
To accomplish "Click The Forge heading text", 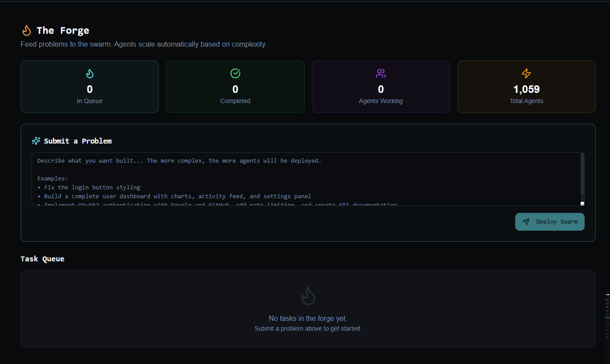I will pos(63,31).
